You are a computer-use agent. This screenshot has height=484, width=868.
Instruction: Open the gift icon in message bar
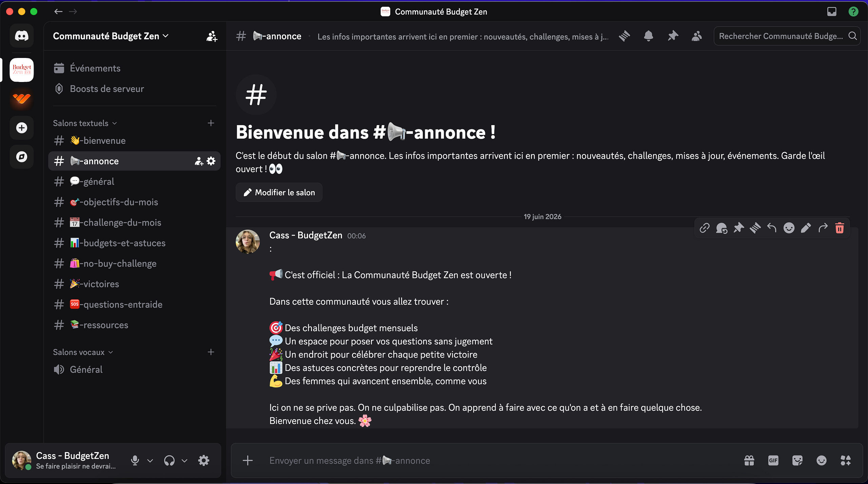pos(749,460)
